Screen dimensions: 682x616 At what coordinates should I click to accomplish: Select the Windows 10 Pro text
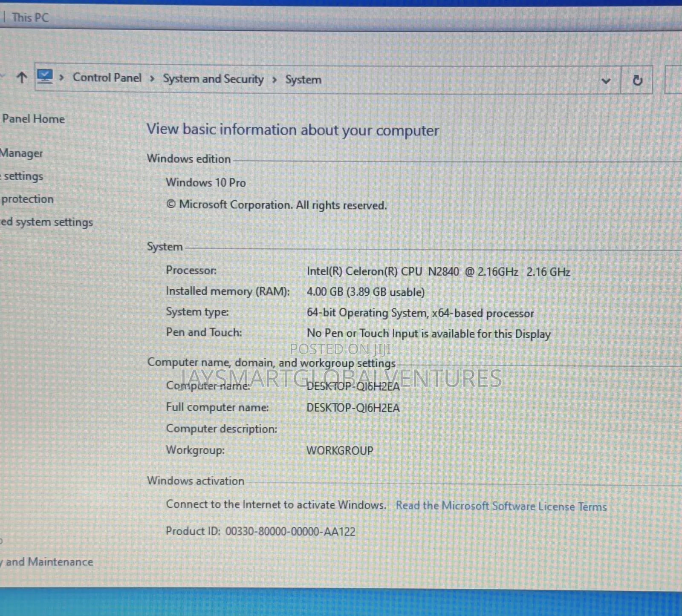point(206,182)
